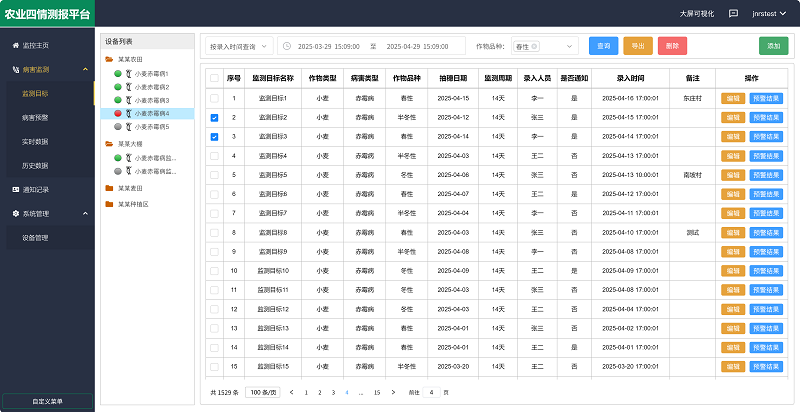Click the home icon beside 监控主页
This screenshot has height=412, width=800.
15,46
